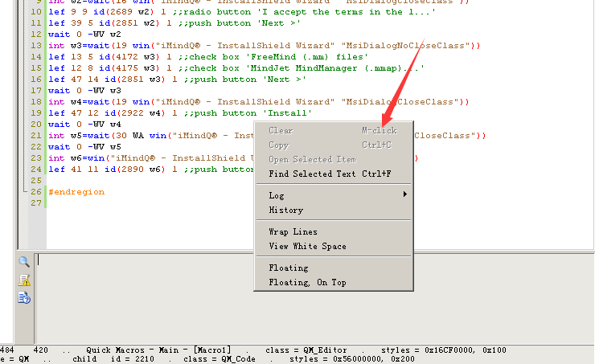Click Open Selected Item menu entry

tap(312, 159)
